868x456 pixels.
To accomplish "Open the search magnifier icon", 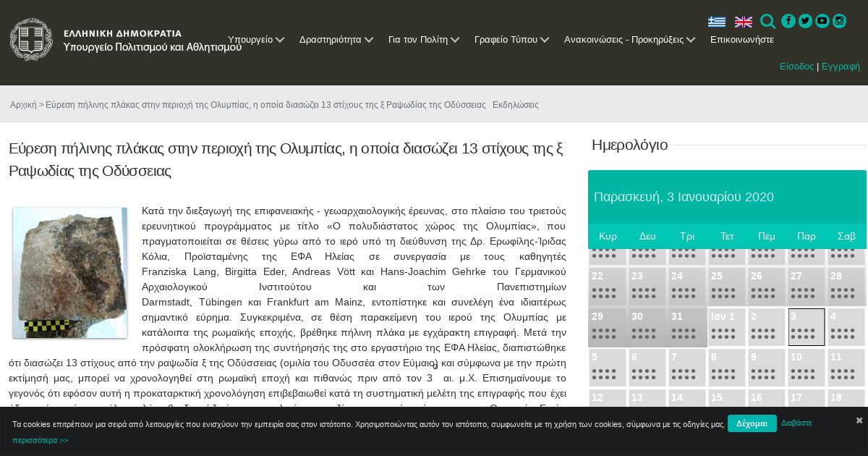I will pyautogui.click(x=768, y=22).
